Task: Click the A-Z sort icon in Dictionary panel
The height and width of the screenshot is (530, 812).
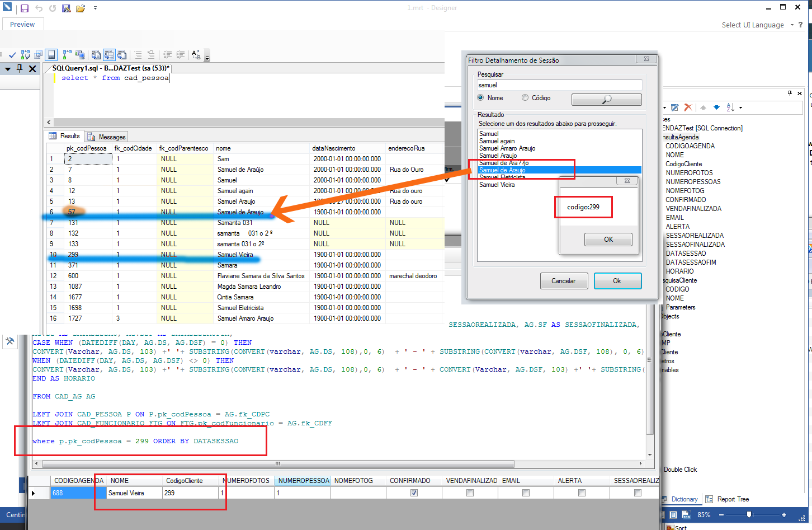Action: click(730, 107)
